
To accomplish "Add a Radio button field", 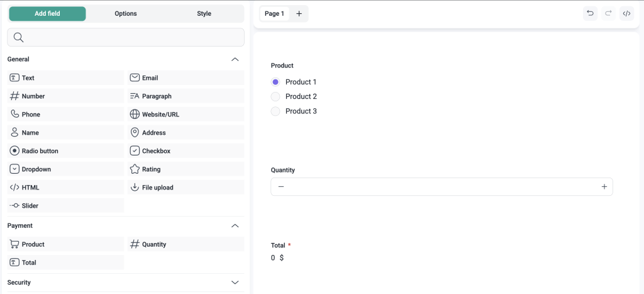I will pyautogui.click(x=65, y=151).
